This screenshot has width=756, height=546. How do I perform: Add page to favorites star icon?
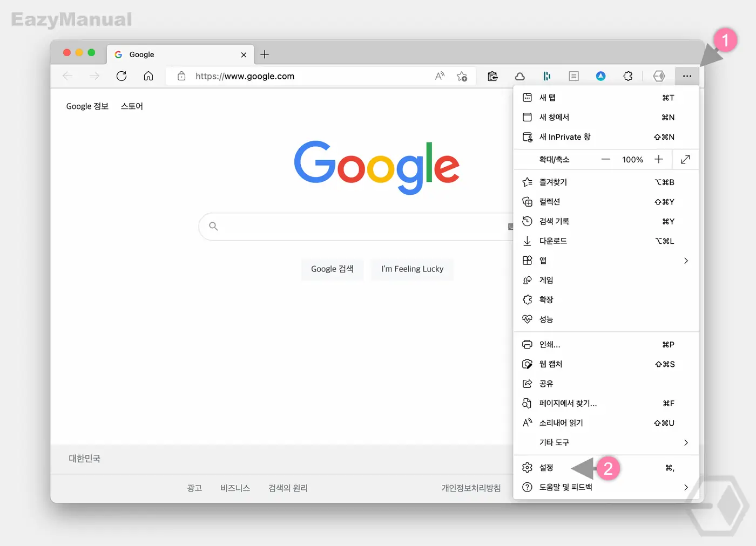pos(462,76)
